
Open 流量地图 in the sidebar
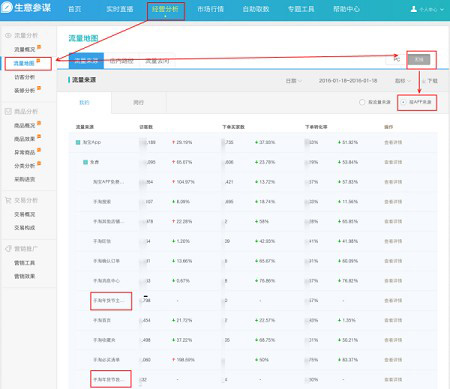coord(24,63)
